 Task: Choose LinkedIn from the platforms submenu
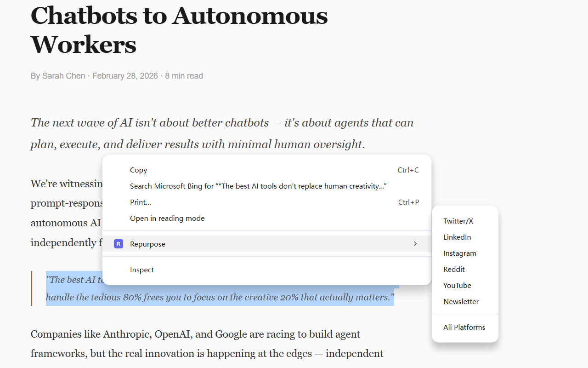[x=457, y=237]
